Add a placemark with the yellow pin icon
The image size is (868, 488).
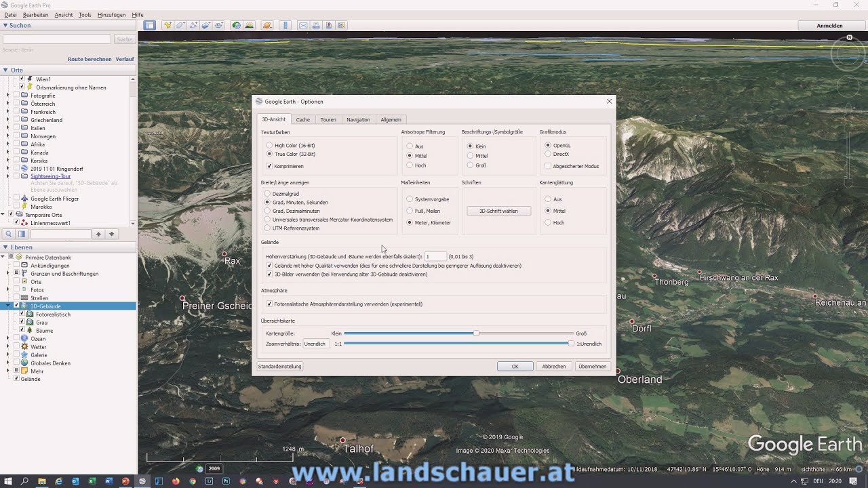point(167,26)
